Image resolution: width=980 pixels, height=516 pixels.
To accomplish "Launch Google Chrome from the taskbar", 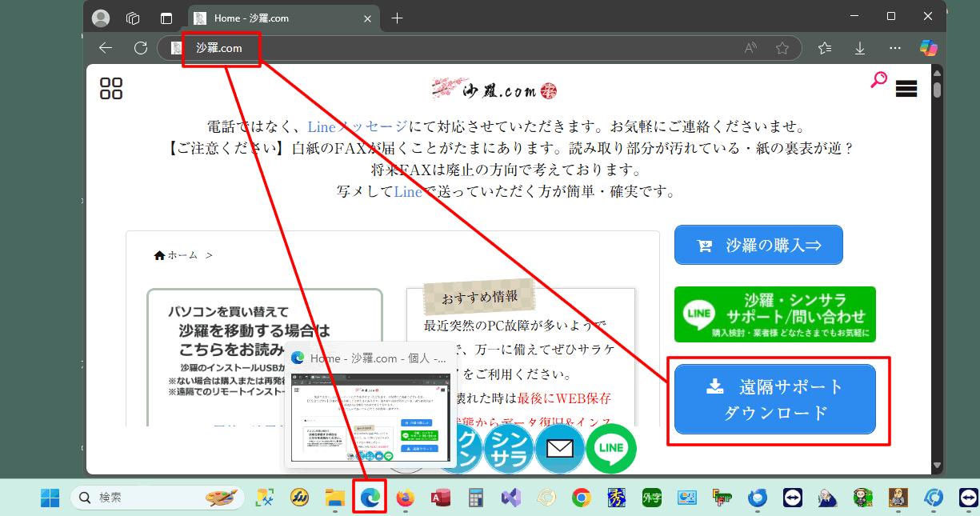I will click(x=582, y=498).
